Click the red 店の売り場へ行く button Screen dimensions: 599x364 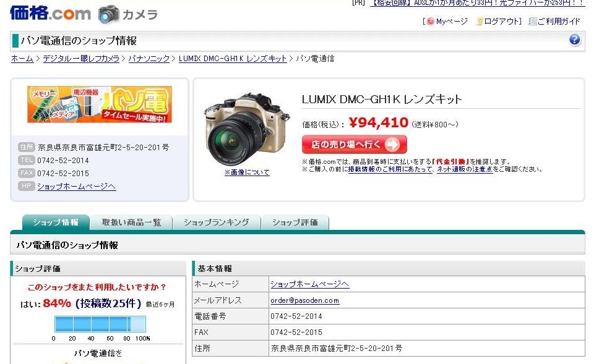click(354, 145)
